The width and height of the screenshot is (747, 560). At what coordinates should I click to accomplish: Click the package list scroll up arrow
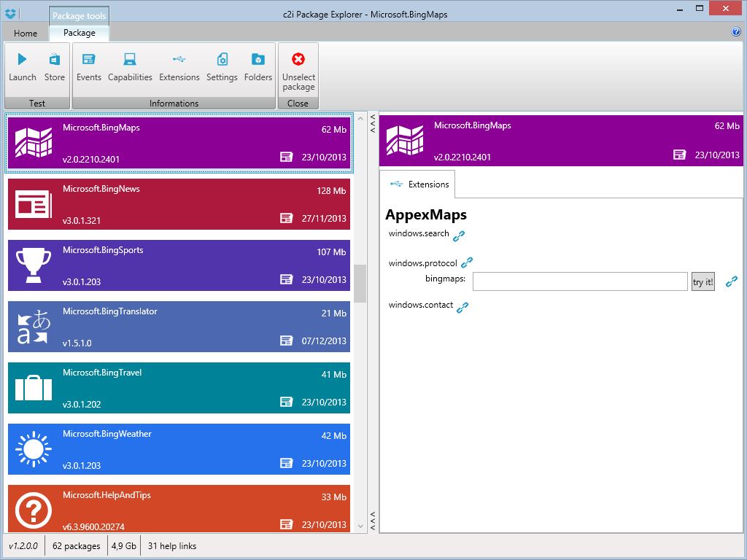tap(360, 118)
